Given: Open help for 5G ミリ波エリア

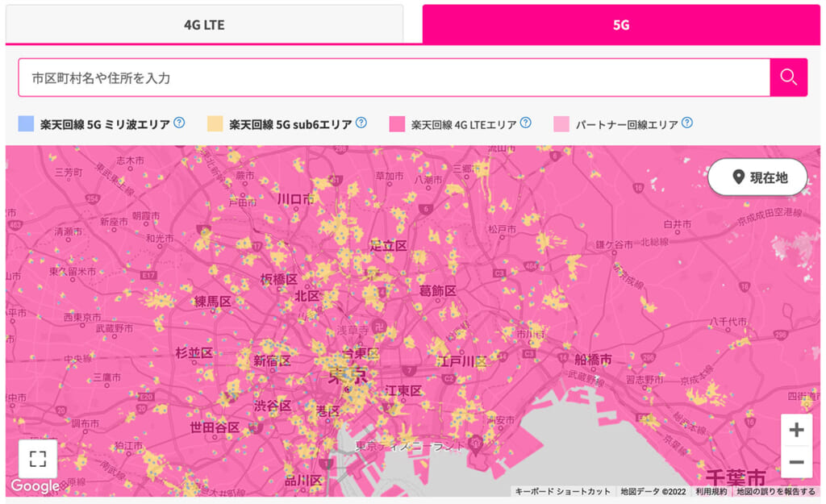Looking at the screenshot, I should coord(179,123).
